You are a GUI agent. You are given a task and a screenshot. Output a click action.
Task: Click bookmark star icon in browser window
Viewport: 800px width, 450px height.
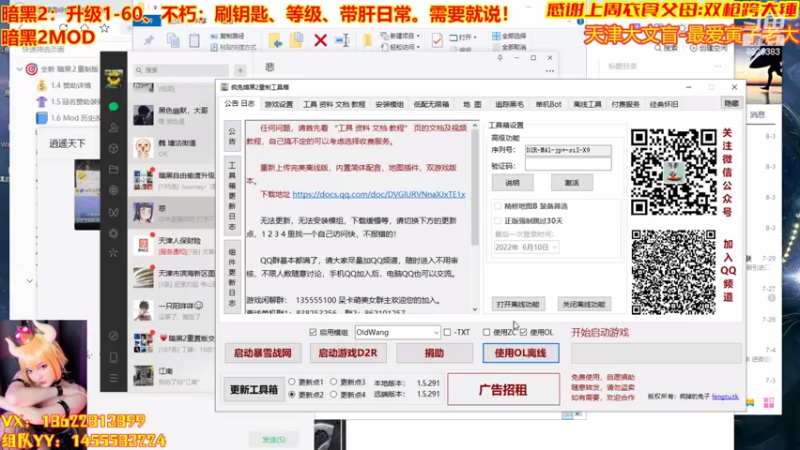pyautogui.click(x=105, y=29)
